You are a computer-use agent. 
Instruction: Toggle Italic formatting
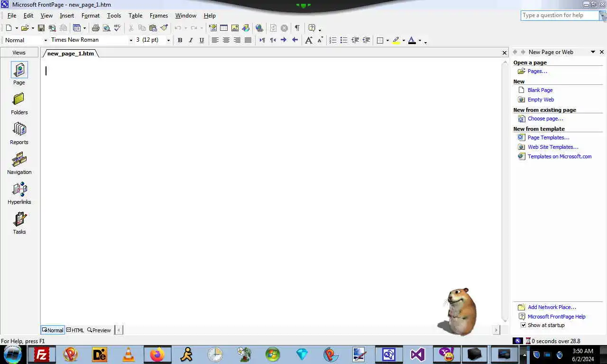coord(191,40)
